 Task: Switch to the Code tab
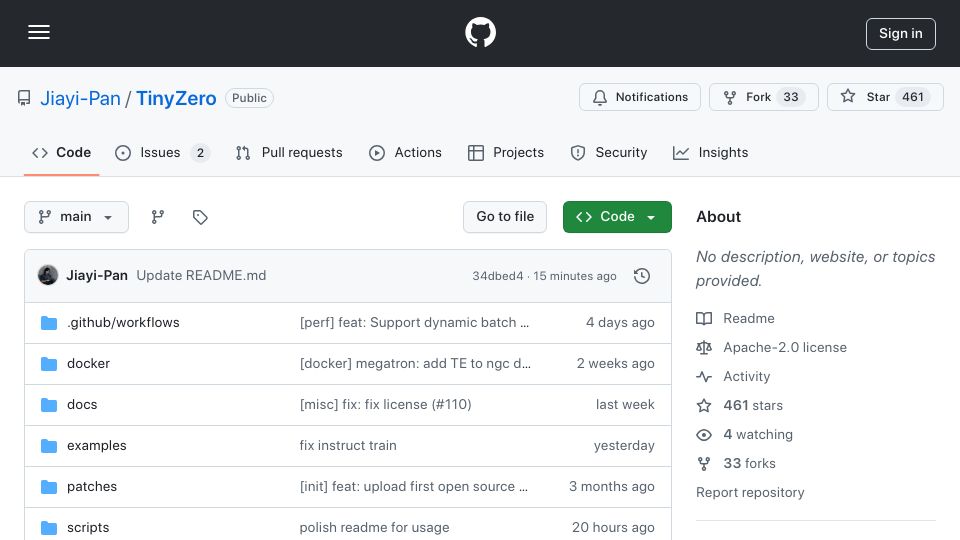(61, 152)
